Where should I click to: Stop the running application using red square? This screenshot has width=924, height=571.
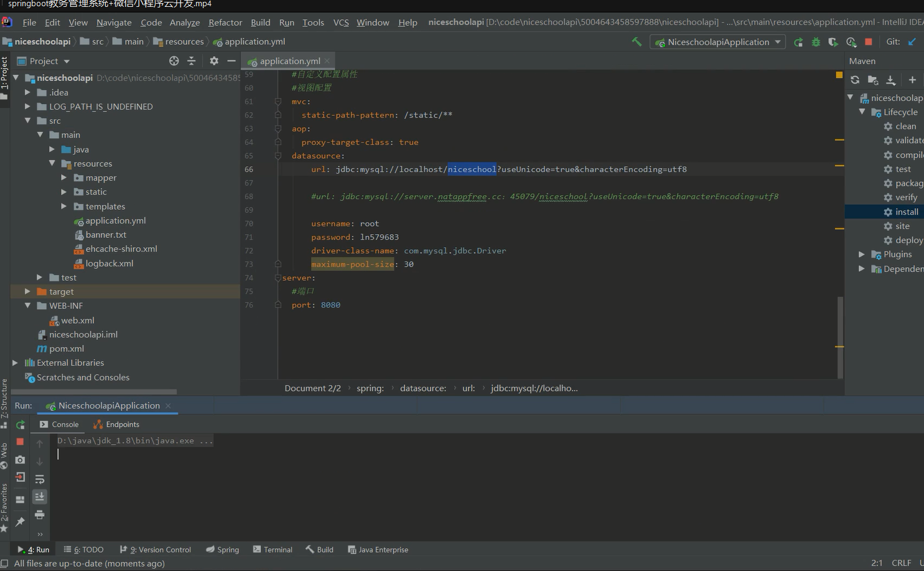[x=869, y=42]
